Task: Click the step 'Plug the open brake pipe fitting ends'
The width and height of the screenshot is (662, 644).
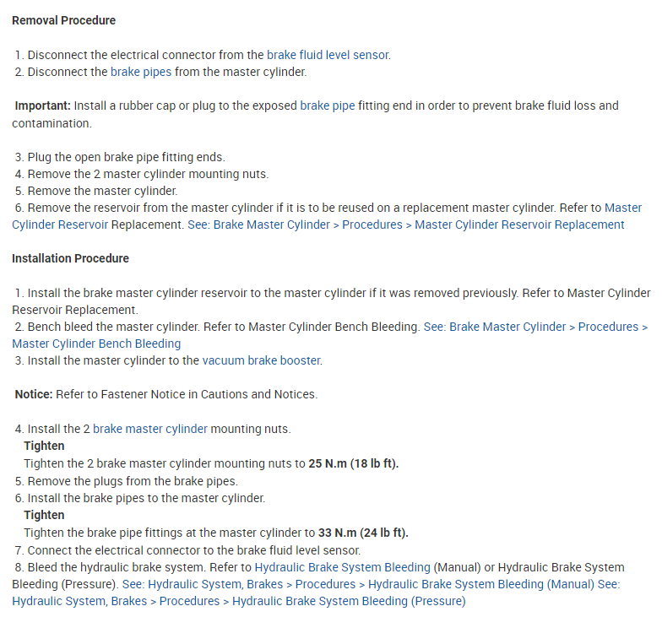Action: pyautogui.click(x=126, y=157)
